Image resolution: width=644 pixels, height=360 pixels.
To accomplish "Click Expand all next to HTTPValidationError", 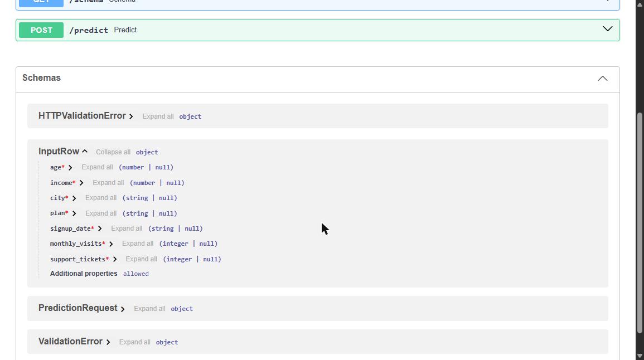I will point(158,116).
